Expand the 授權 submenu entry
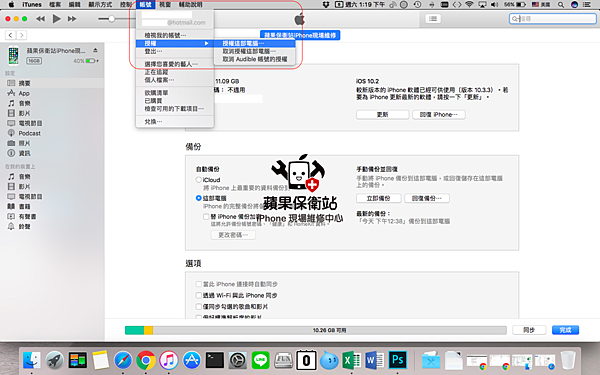 point(175,43)
